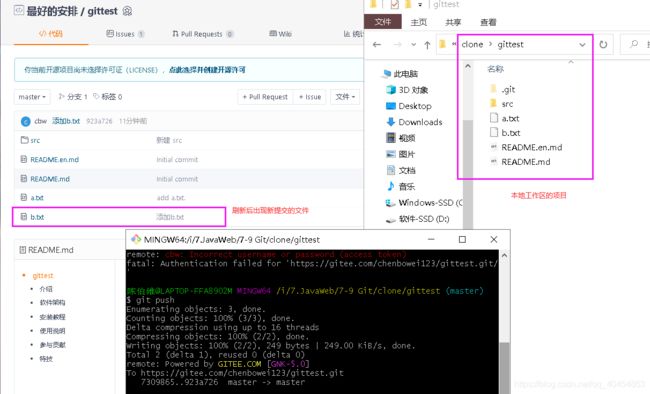This screenshot has width=650, height=394.
Task: Refresh the Explorer folder view
Action: click(x=603, y=44)
